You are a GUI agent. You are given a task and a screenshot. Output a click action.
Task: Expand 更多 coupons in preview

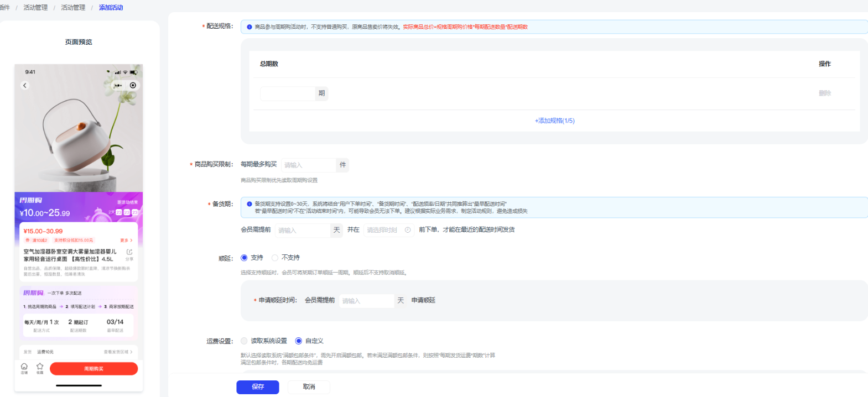(126, 241)
